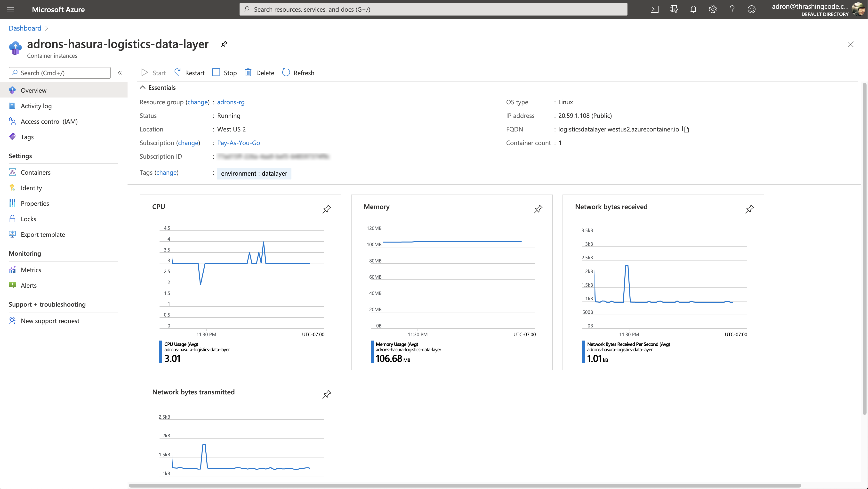This screenshot has height=489, width=868.
Task: Focus the global search resources field
Action: [433, 9]
